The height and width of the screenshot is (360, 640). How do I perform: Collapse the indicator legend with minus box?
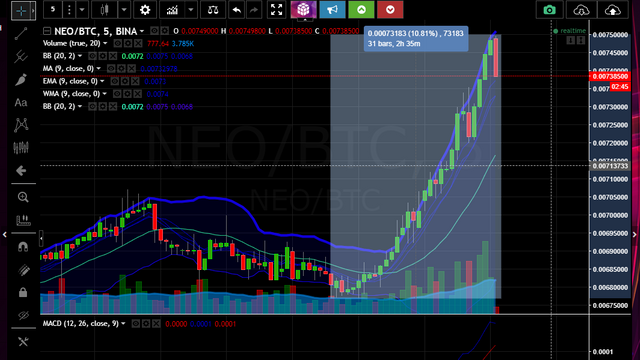(47, 31)
